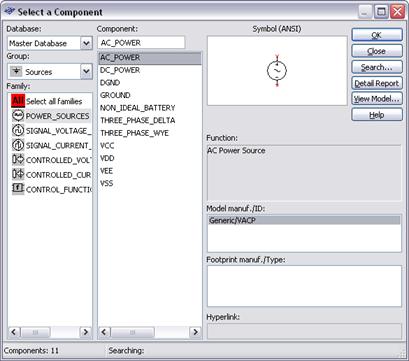Click the Footprint manuf./Type list box
Image resolution: width=409 pixels, height=361 pixels.
pyautogui.click(x=304, y=286)
